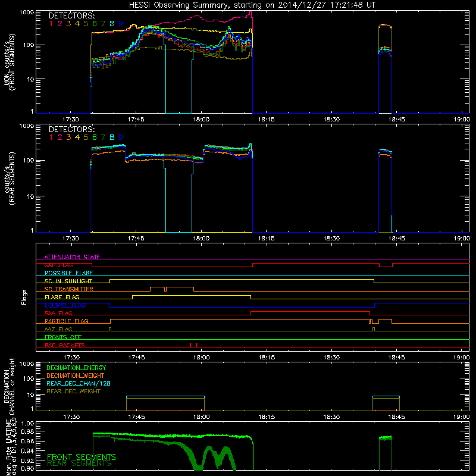Screen dimensions: 476x476
Task: Click the ATTENUATOR_STATE flag label
Action: 72,257
